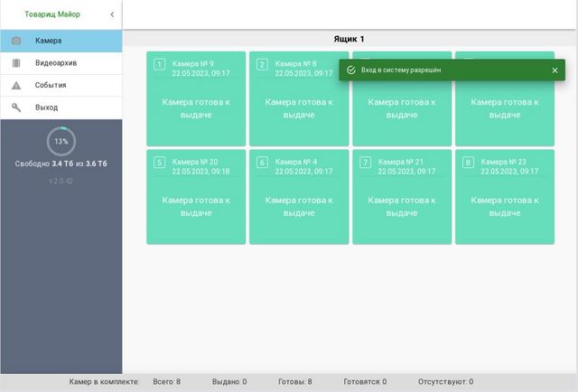
Task: Click the success checkmark icon in notification
Action: (x=350, y=70)
